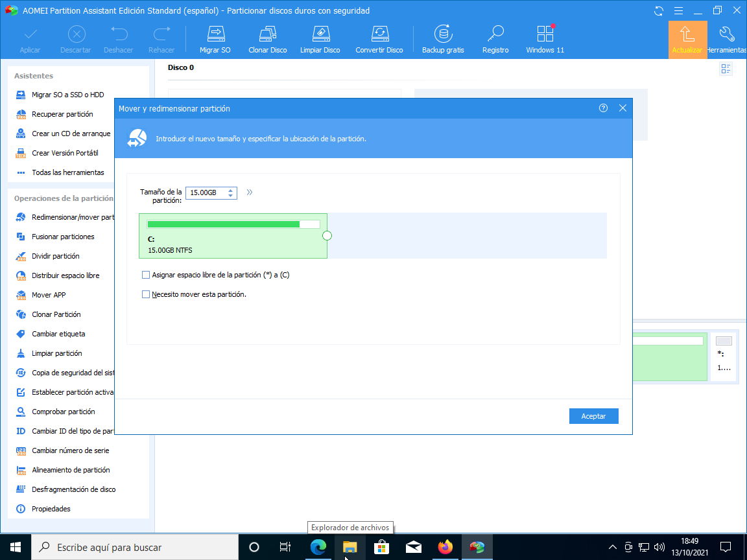This screenshot has height=560, width=747.
Task: Increase partition size with up arrow
Action: (x=231, y=190)
